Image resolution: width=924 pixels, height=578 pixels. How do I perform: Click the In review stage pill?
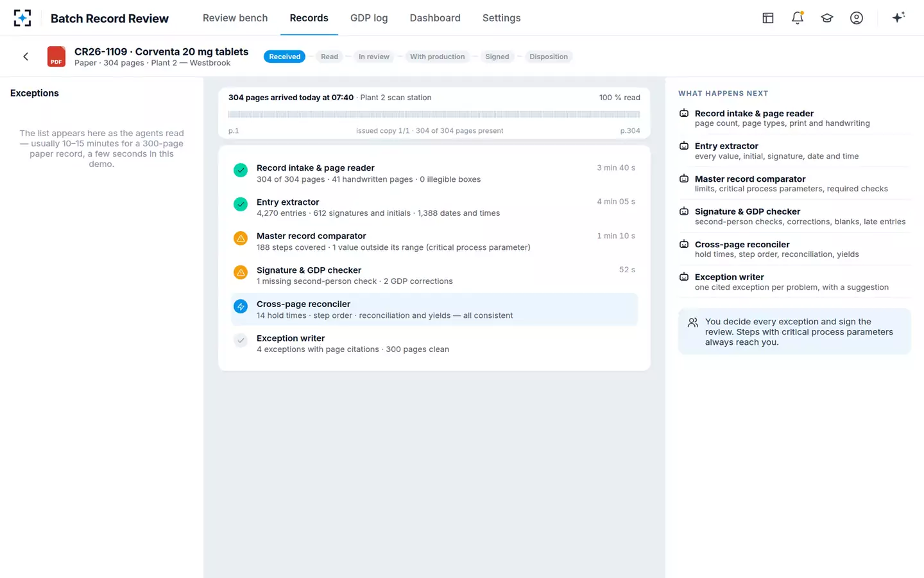tap(374, 57)
